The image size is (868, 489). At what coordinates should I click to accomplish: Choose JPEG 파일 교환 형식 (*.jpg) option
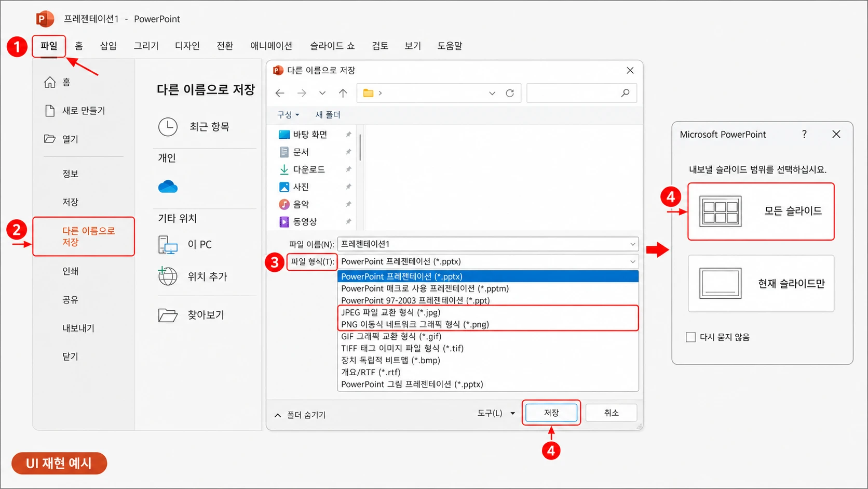tap(488, 312)
